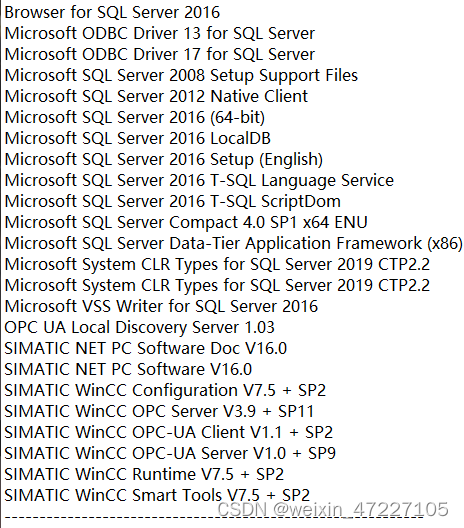
Task: Select Microsoft SQL Server 2012 Native Client
Action: pyautogui.click(x=156, y=97)
